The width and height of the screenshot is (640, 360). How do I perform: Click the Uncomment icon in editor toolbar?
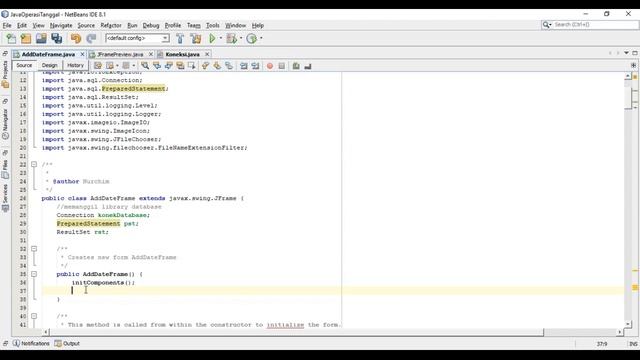[x=308, y=66]
